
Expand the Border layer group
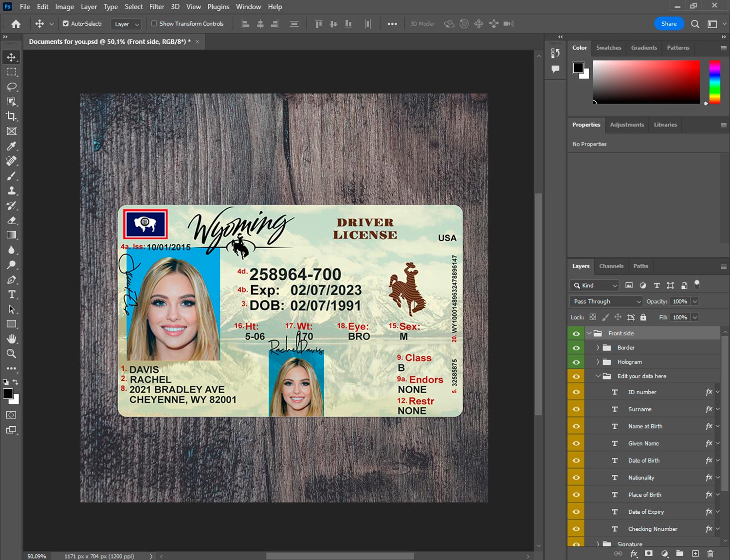598,348
